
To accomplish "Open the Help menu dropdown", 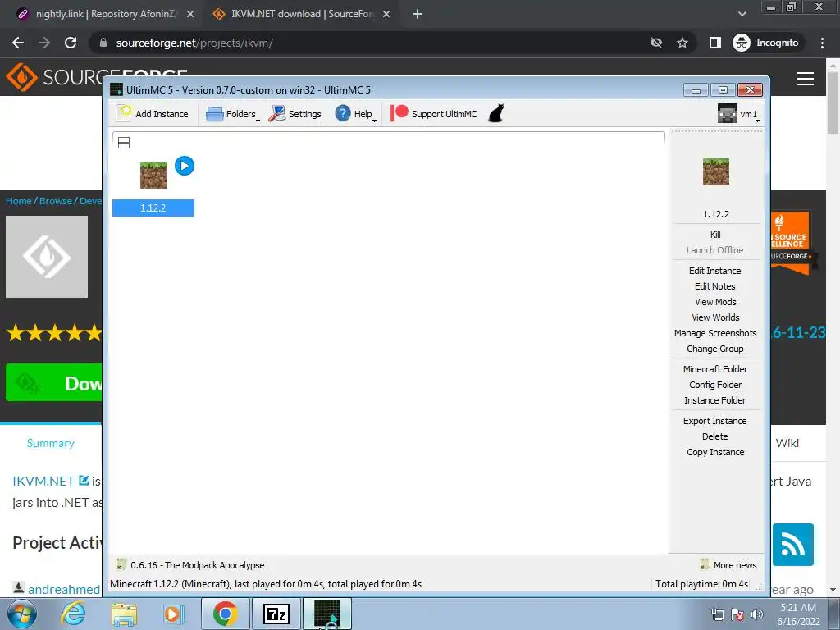I will pos(355,113).
